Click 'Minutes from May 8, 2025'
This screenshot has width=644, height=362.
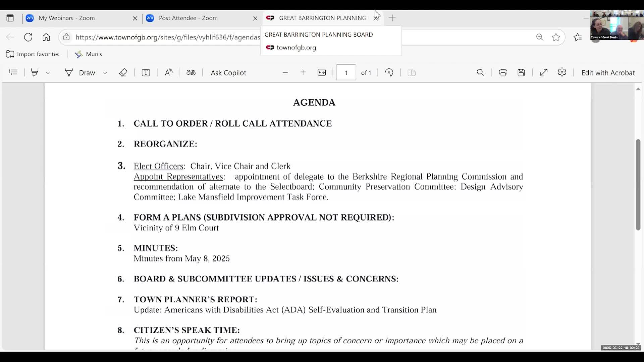(x=181, y=259)
